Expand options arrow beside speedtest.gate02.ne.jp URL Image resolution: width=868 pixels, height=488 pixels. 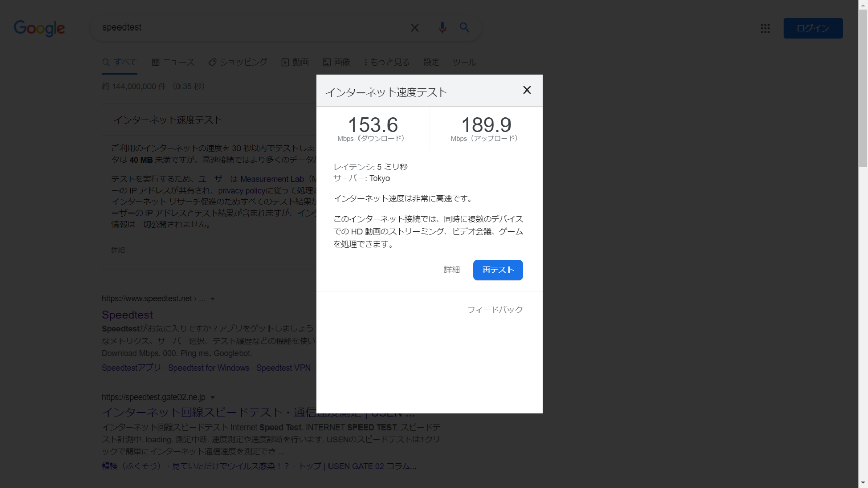(213, 398)
